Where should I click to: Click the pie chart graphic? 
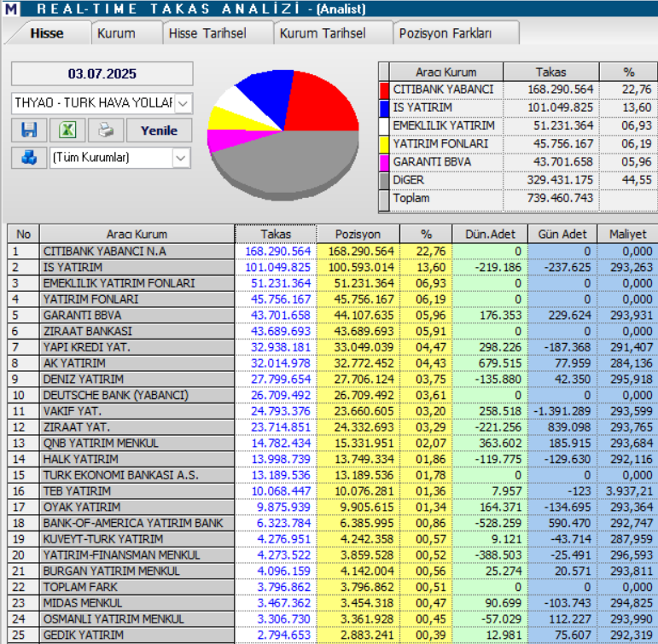point(283,134)
